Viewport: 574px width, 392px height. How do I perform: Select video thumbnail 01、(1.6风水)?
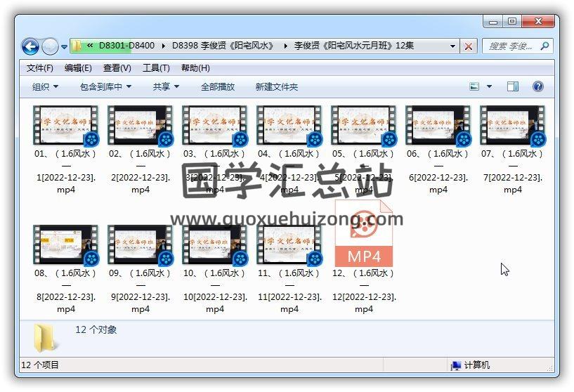pyautogui.click(x=66, y=126)
